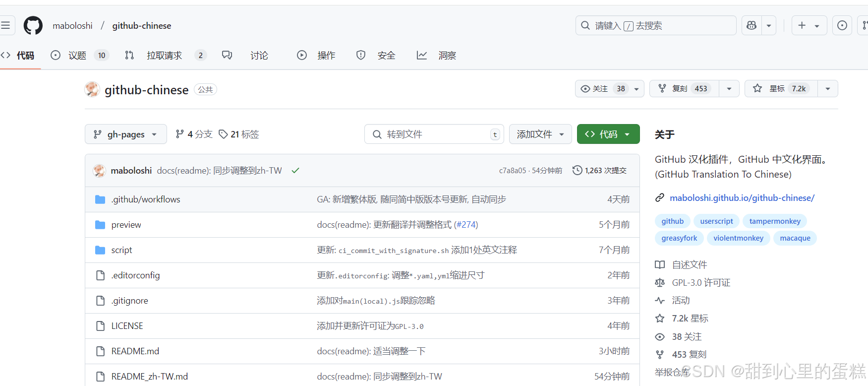The image size is (868, 386).
Task: Open 活动 activity link
Action: pyautogui.click(x=673, y=301)
